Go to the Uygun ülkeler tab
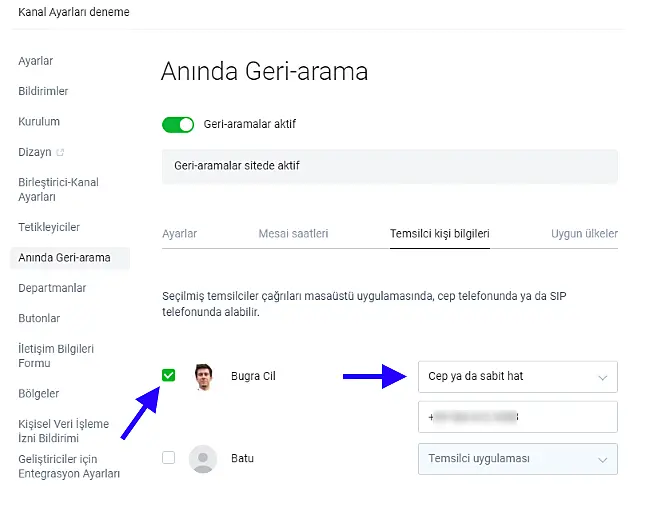646x520 pixels. [x=584, y=234]
